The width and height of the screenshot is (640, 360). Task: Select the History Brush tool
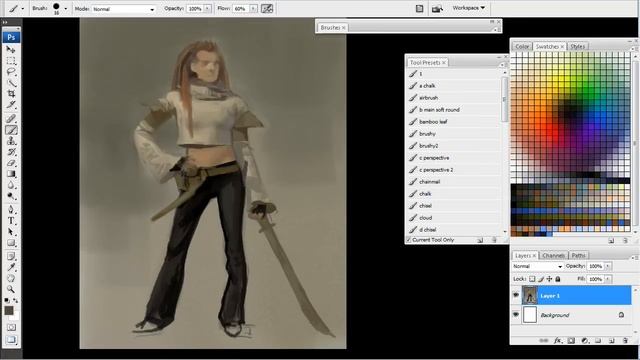11,152
